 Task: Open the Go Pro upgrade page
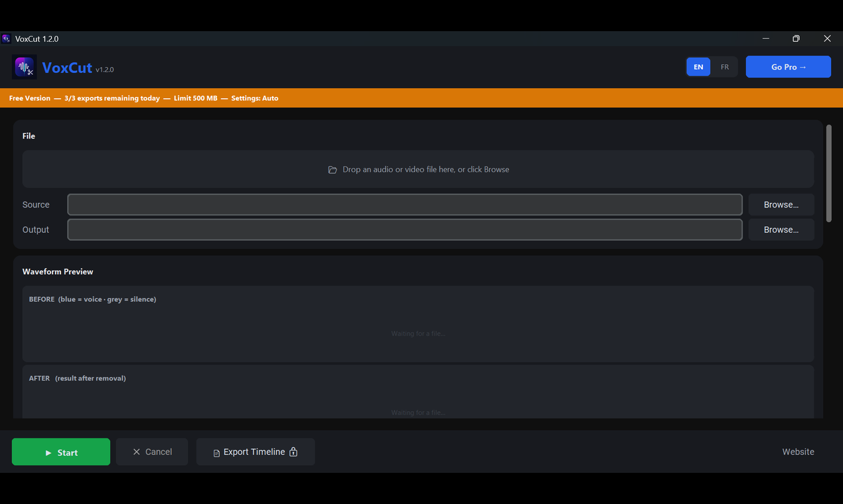(x=789, y=67)
